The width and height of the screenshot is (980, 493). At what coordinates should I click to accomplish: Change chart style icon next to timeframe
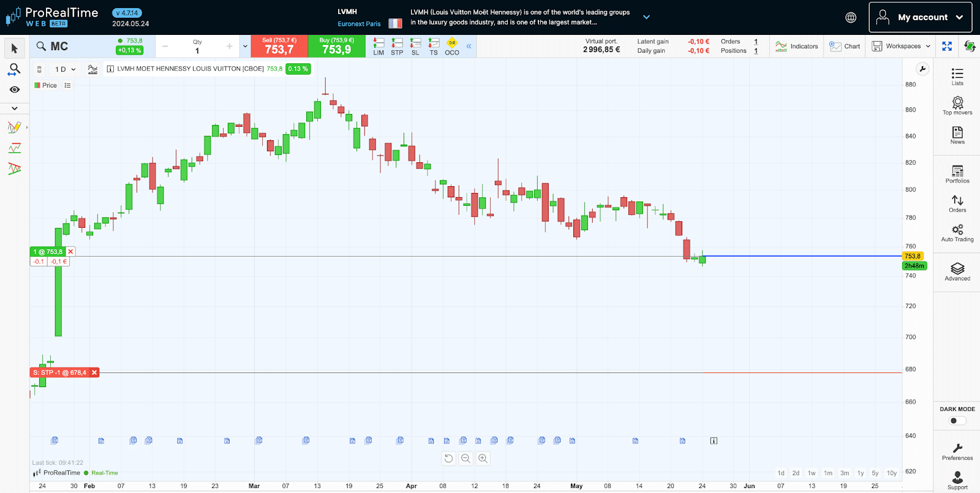click(92, 69)
